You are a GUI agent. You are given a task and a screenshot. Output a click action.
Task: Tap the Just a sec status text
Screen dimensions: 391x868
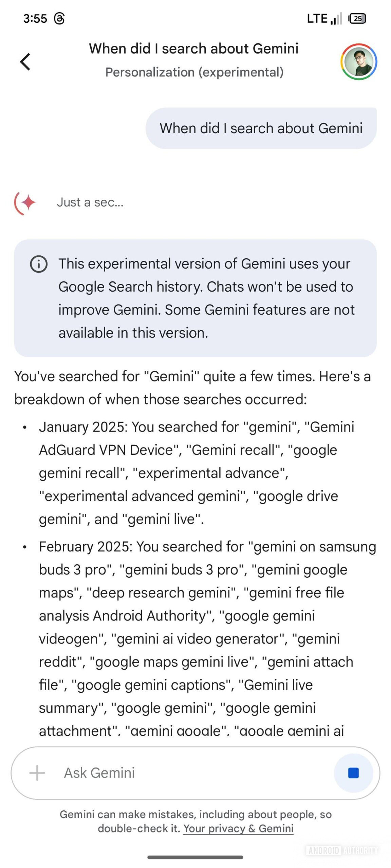pos(90,202)
